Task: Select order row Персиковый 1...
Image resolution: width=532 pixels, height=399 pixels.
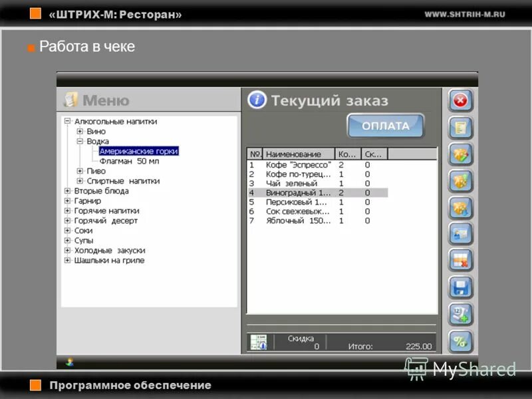Action: point(318,202)
